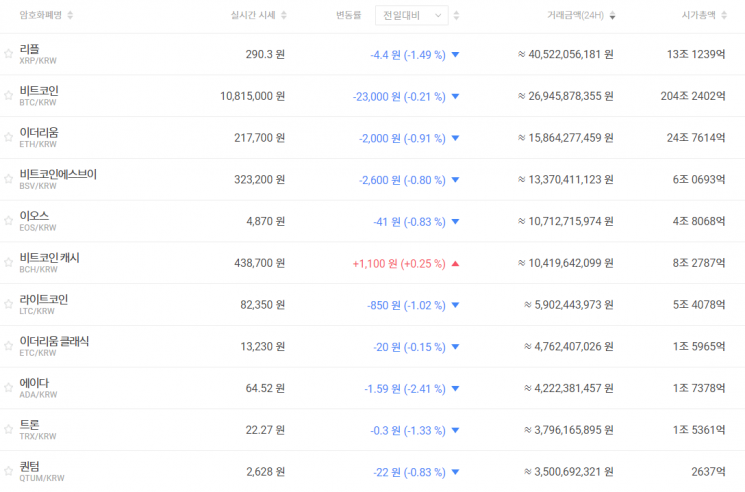Sort by 시가총액 column arrows

pyautogui.click(x=724, y=15)
